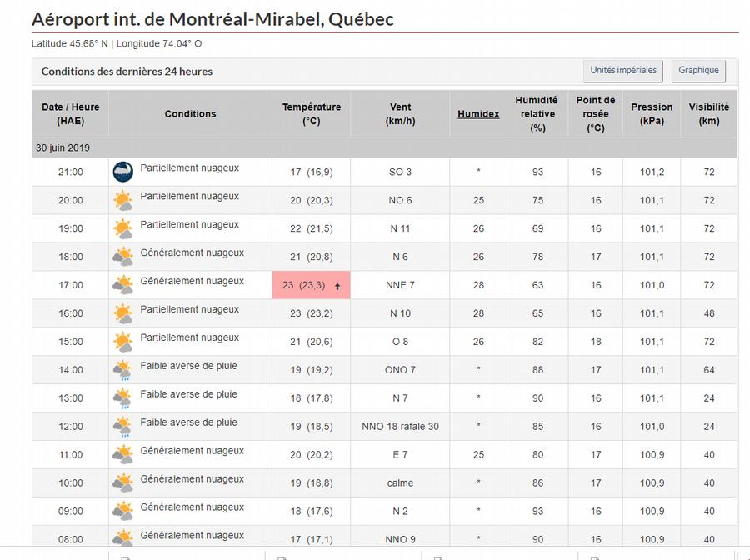Screen dimensions: 750x560
Task: Click the 21:00 time cell
Action: 71,172
